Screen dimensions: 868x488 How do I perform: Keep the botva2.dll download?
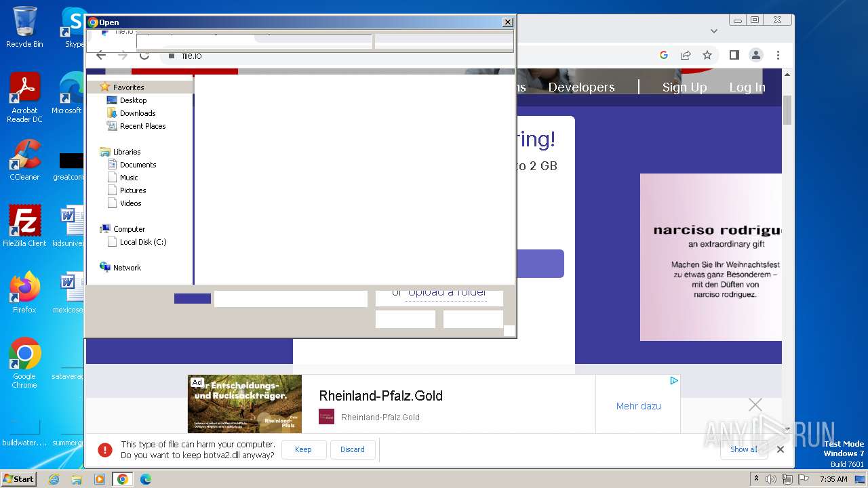pyautogui.click(x=303, y=449)
